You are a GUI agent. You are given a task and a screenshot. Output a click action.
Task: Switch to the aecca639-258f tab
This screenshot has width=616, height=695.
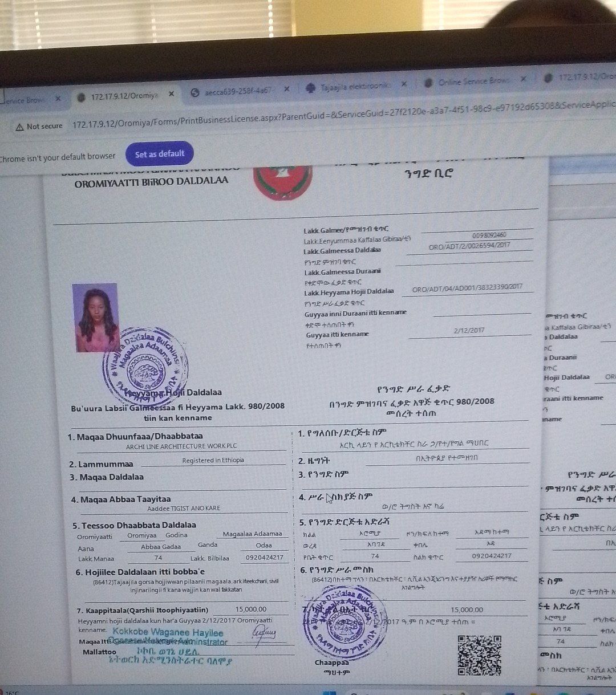pos(237,91)
